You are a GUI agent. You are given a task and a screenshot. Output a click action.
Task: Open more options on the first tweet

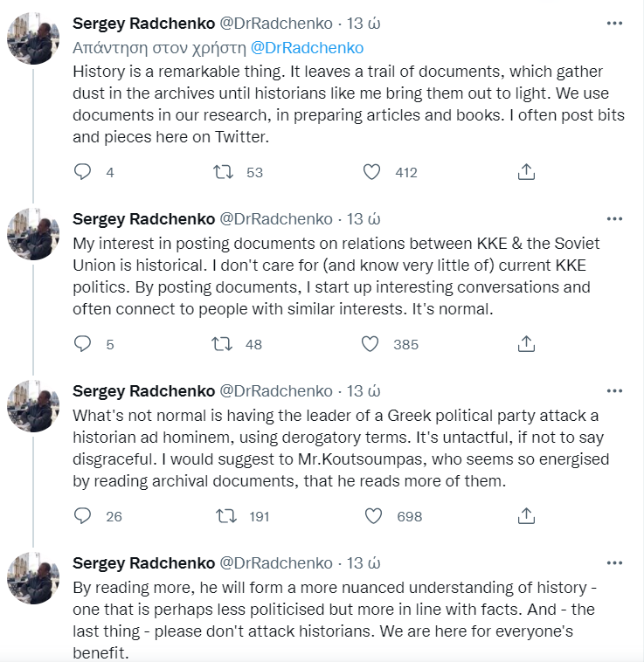pos(617,22)
